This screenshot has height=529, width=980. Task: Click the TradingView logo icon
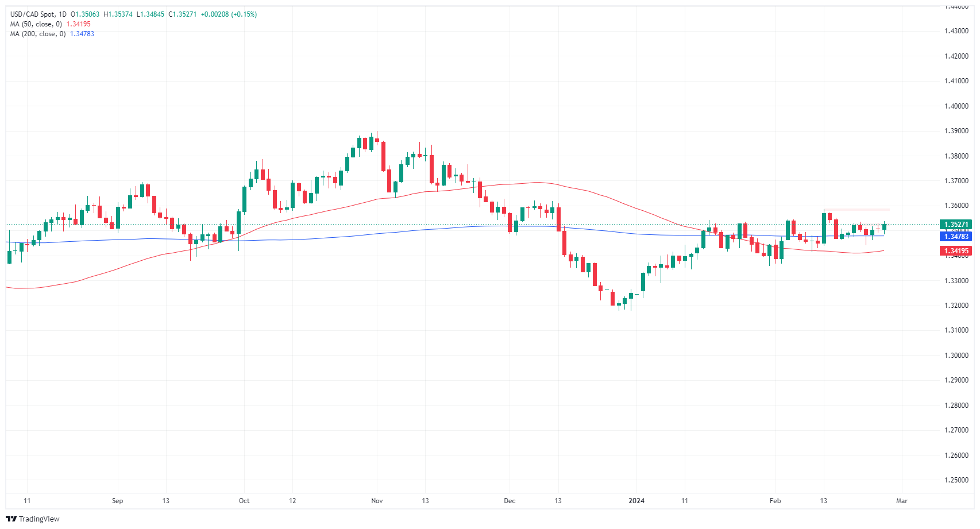point(11,519)
